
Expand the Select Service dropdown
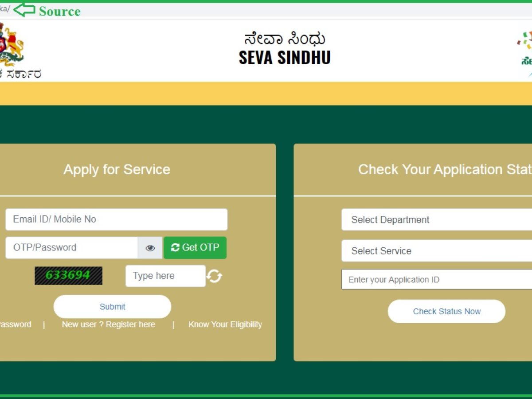click(436, 251)
